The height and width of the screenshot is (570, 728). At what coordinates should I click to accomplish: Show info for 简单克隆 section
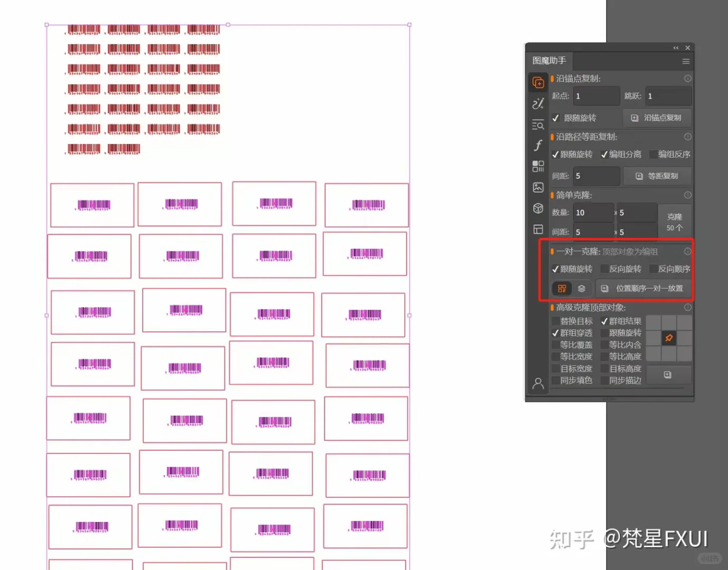(x=688, y=195)
